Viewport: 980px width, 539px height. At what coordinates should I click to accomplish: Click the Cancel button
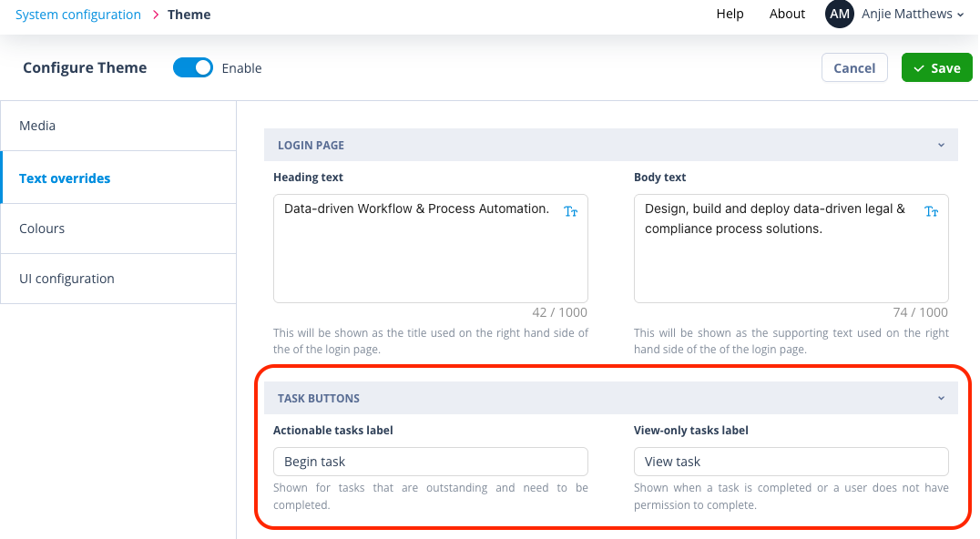[x=854, y=67]
